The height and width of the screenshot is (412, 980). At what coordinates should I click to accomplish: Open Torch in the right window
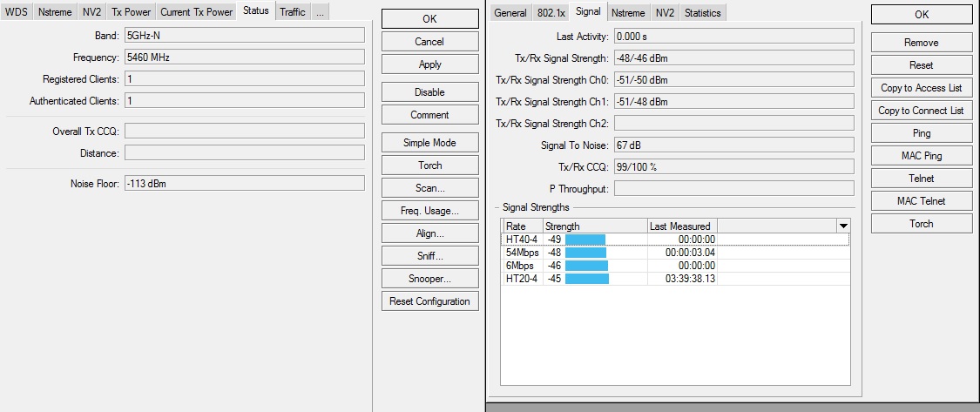922,223
